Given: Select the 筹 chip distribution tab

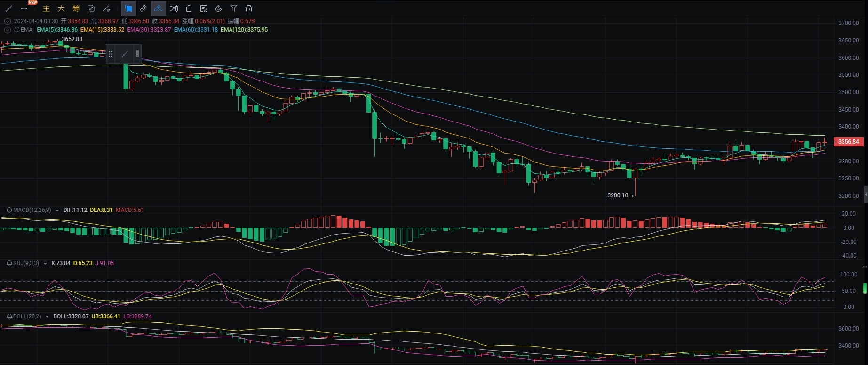Looking at the screenshot, I should tap(76, 8).
